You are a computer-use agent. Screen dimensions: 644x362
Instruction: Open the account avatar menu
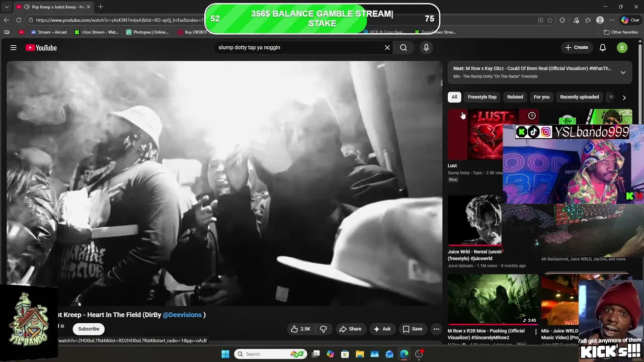(622, 48)
